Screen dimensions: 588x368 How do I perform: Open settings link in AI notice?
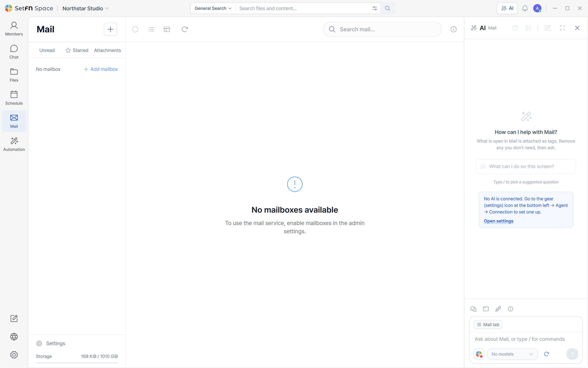(498, 221)
